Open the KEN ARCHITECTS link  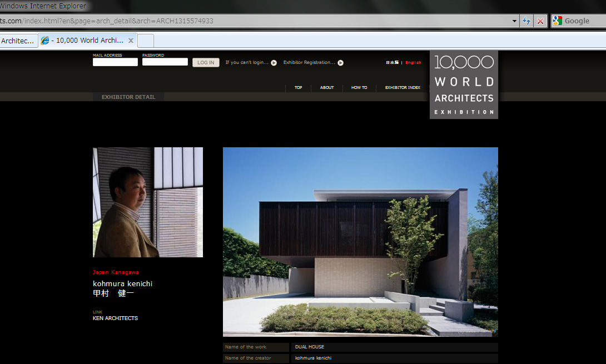115,318
